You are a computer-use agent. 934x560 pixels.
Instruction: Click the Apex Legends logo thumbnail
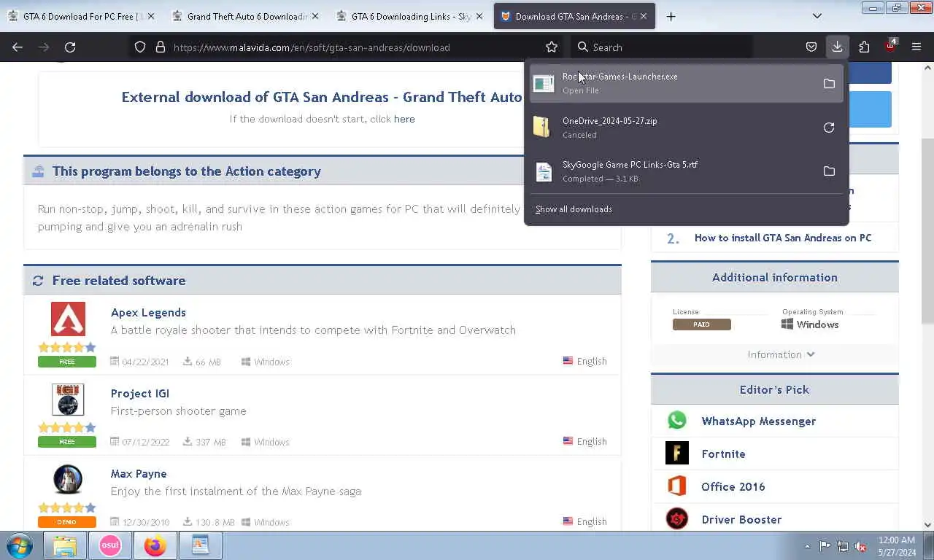point(68,319)
